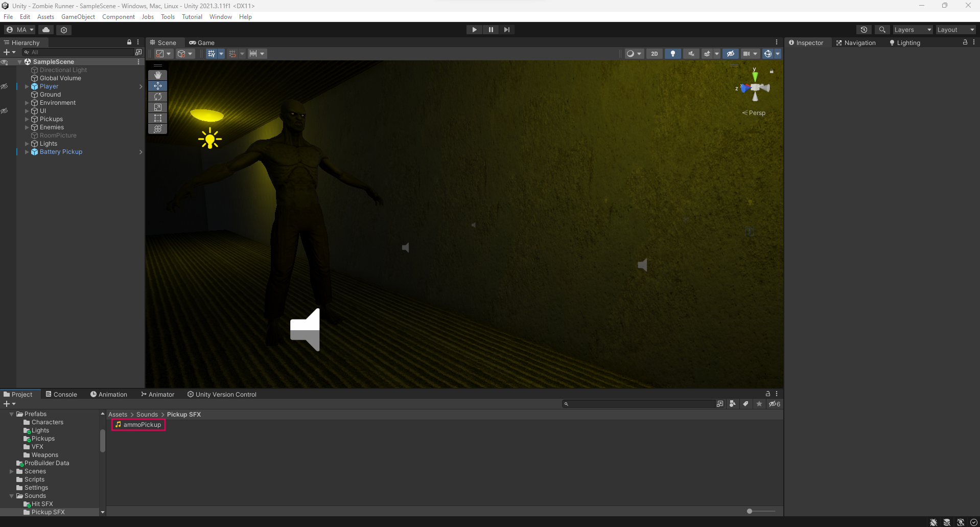Toggle 2D view mode
The image size is (980, 527).
(654, 54)
